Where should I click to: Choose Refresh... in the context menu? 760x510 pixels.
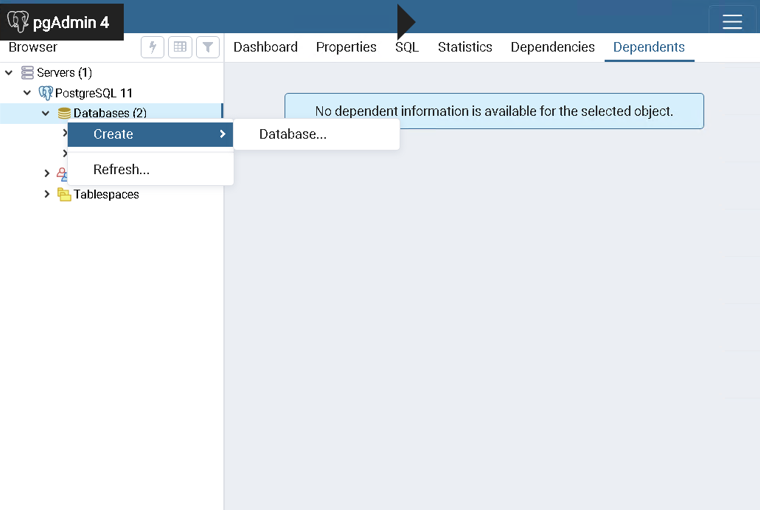click(150, 170)
